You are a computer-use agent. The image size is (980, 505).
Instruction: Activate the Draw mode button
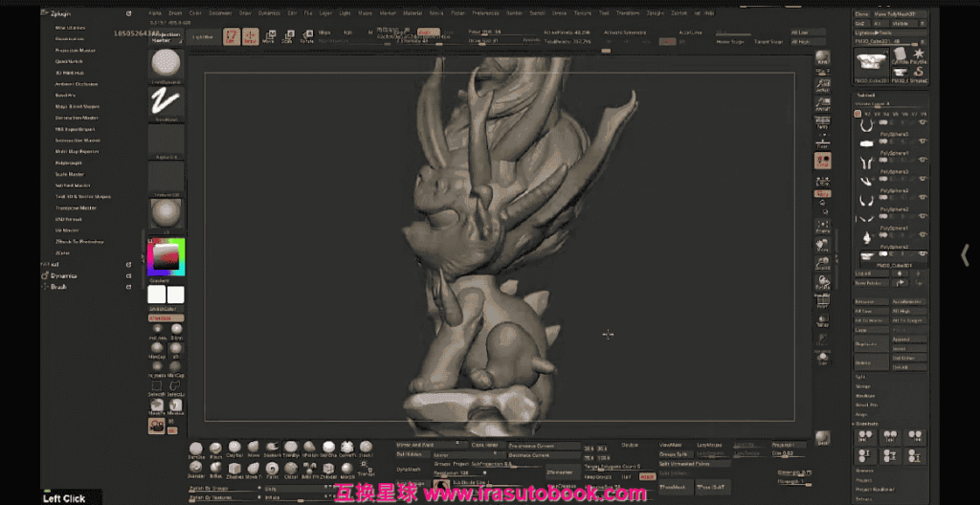(251, 37)
